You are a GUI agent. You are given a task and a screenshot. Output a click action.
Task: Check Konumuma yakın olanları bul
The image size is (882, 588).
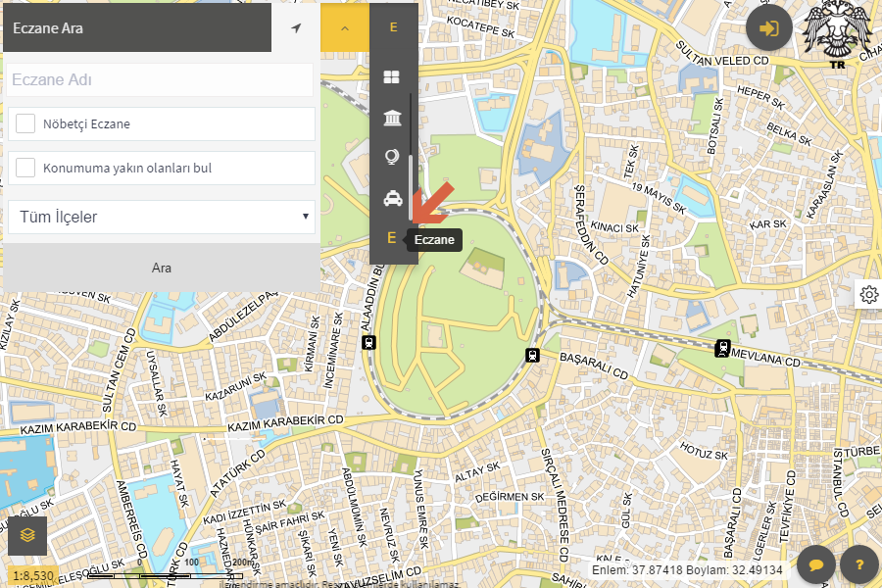[26, 168]
